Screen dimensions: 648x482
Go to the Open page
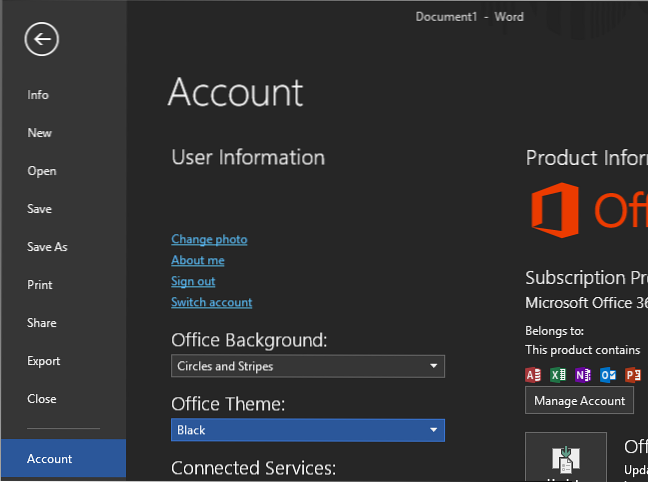tap(42, 171)
